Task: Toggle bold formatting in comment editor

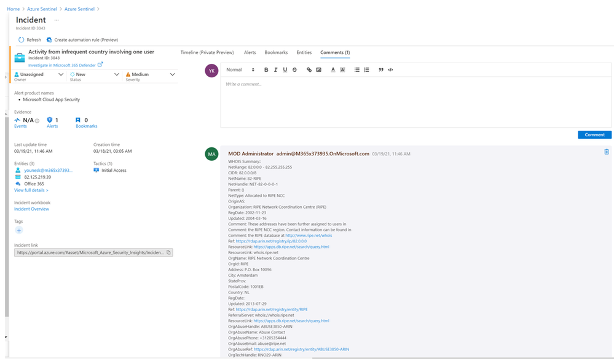Action: (x=266, y=70)
